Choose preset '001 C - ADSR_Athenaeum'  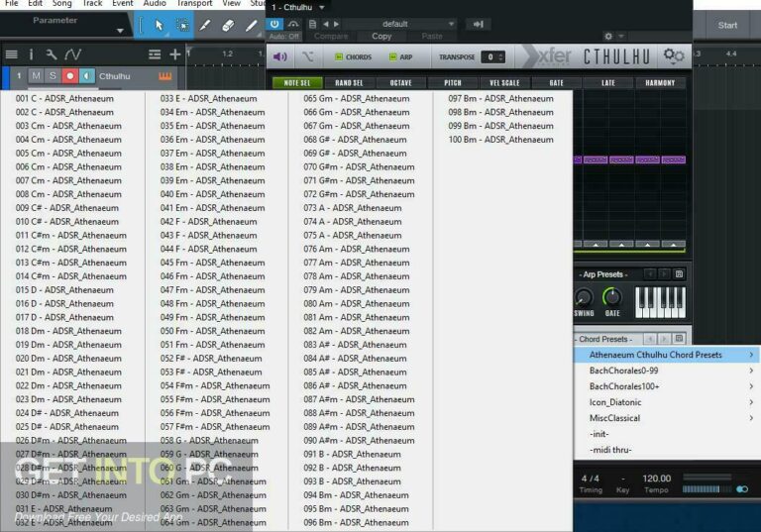(x=64, y=98)
